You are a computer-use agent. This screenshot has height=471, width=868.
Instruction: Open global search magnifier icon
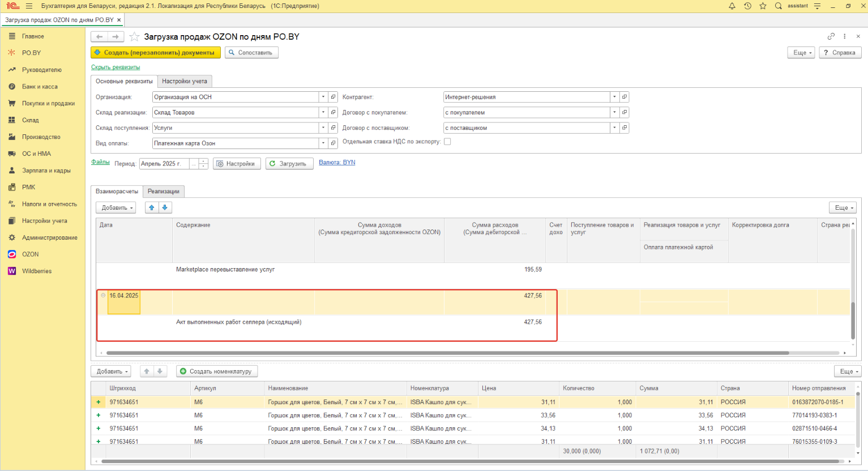pyautogui.click(x=779, y=6)
